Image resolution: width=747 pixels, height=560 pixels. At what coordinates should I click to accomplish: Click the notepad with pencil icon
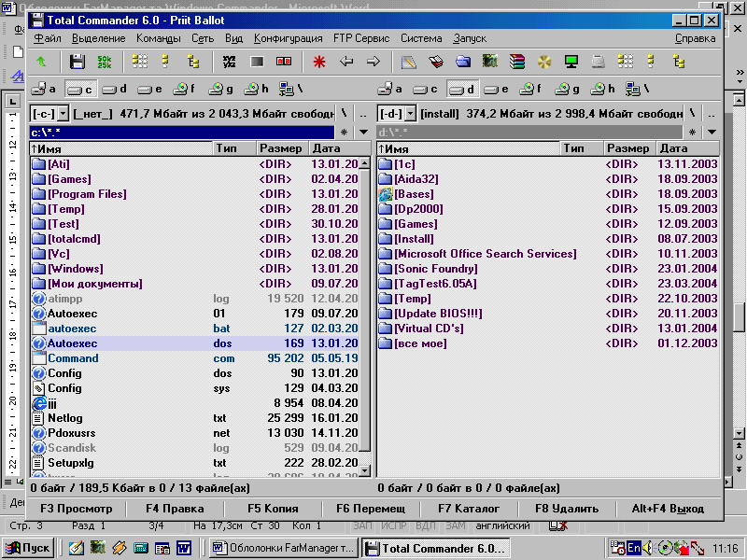click(408, 62)
